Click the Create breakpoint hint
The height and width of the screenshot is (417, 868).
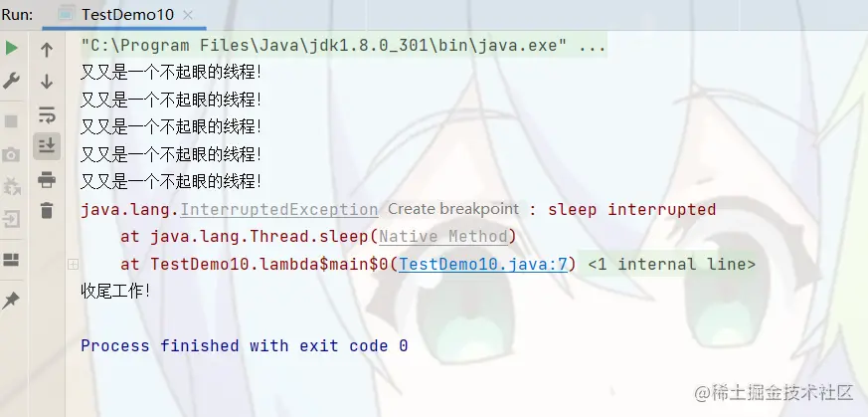coord(452,209)
